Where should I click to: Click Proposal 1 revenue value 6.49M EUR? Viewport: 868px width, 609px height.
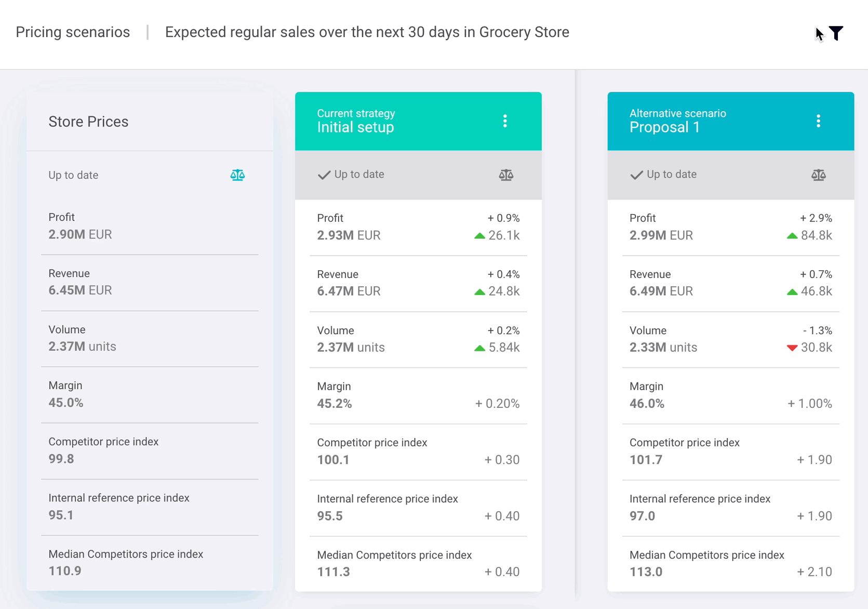661,292
